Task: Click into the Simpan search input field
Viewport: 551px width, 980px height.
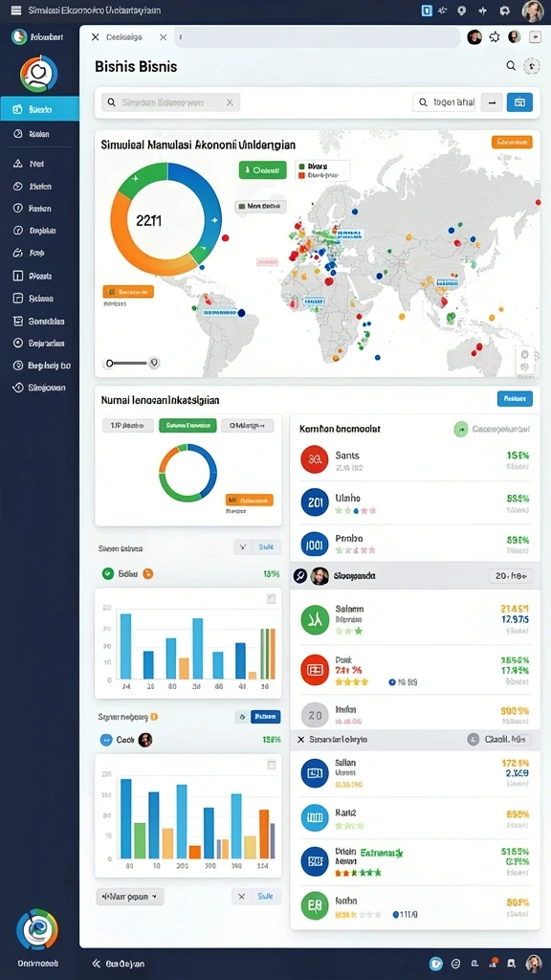Action: click(x=170, y=102)
